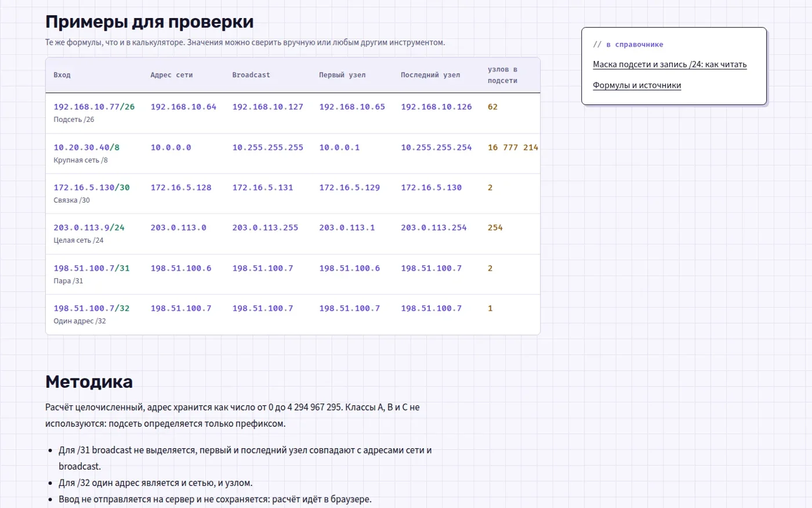Click the "Вход" column header

(x=62, y=75)
